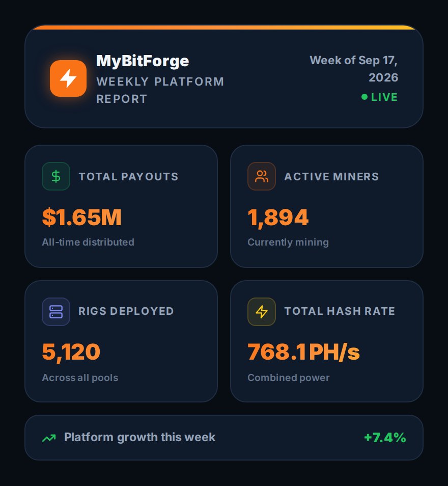
Task: Click the $1.65M payout value
Action: 82,218
